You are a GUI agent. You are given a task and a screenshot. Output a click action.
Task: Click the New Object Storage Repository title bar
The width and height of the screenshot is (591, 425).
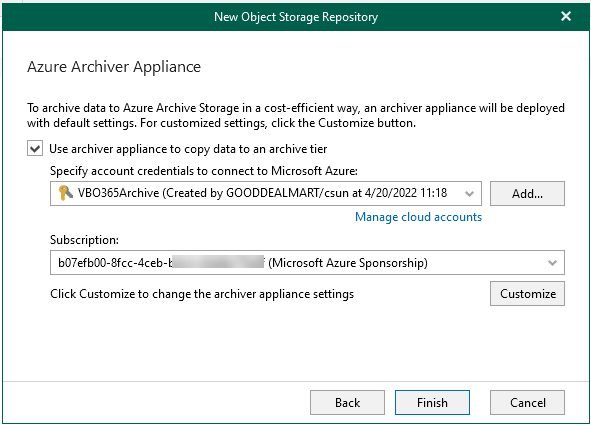coord(296,17)
